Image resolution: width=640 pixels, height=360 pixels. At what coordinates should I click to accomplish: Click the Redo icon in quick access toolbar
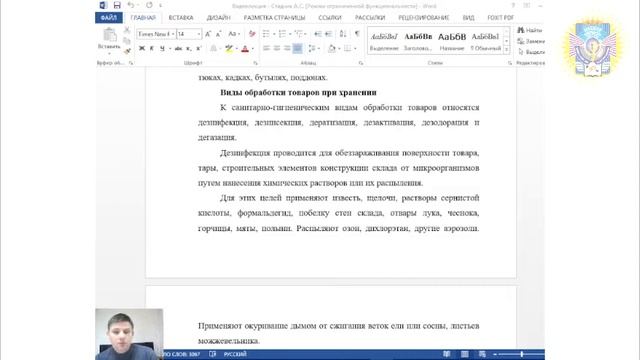(149, 5)
